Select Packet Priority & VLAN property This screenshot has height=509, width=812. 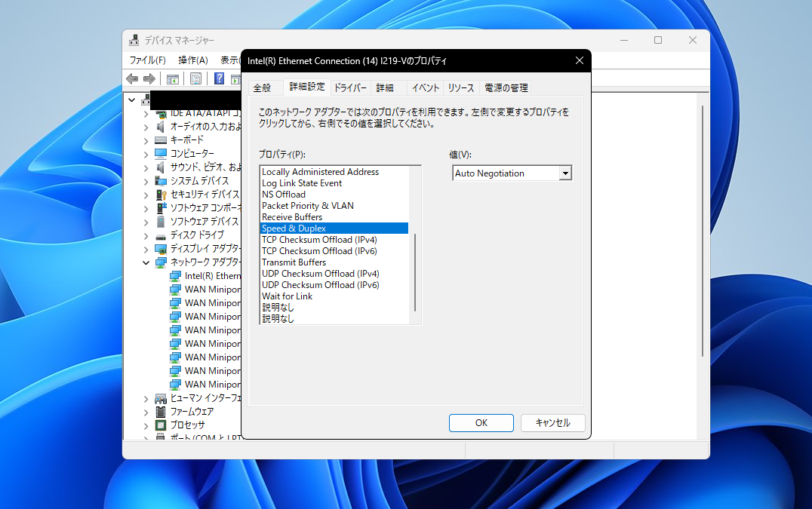334,206
